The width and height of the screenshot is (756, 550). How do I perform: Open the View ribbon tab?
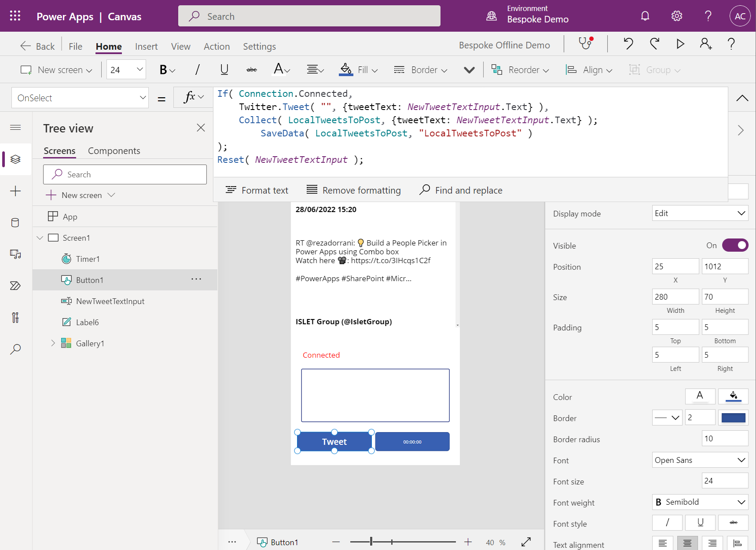[181, 46]
